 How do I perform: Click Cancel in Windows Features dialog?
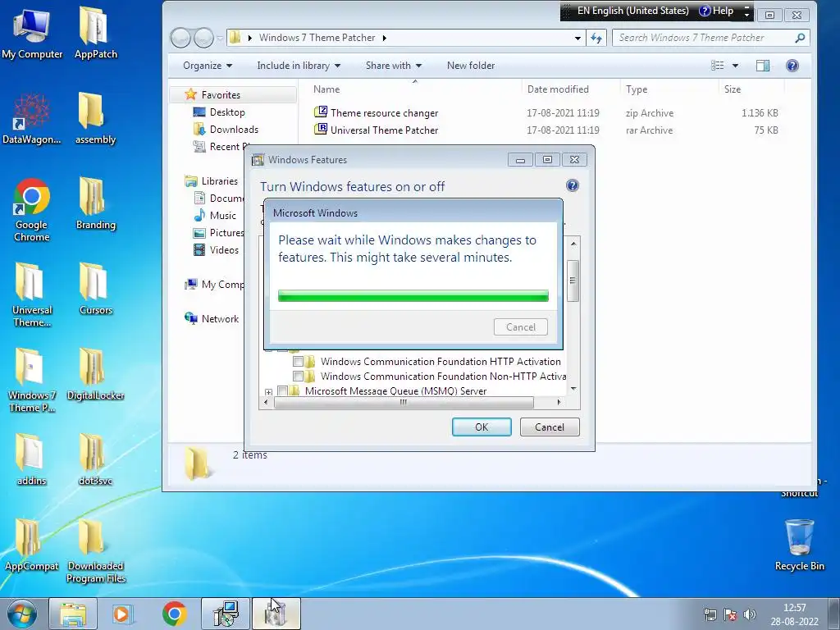pyautogui.click(x=550, y=427)
